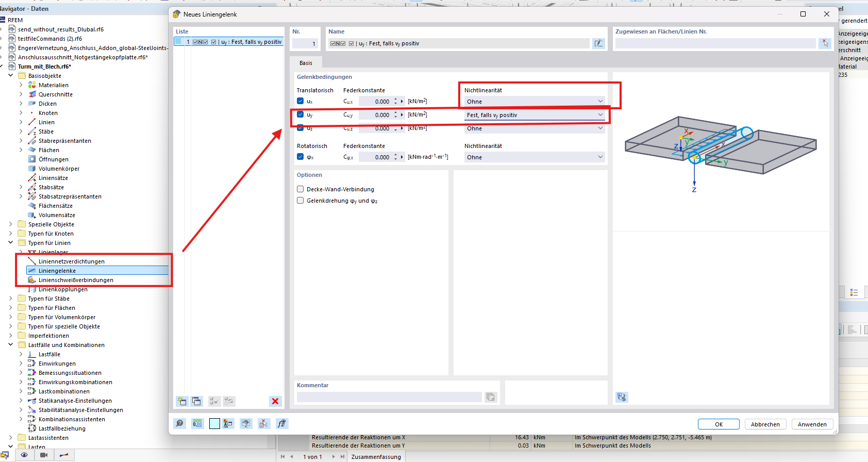Enable the Decke-Wand-Verbindung option
Viewport: 868px width, 462px height.
301,189
